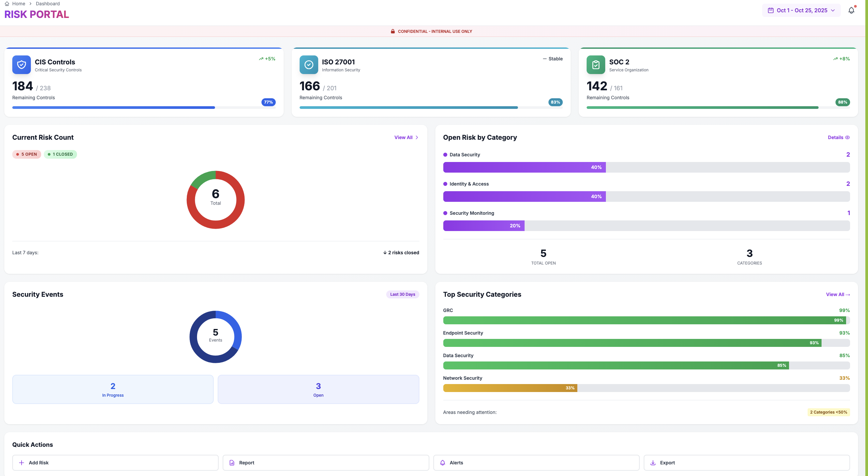
Task: Open View All in Top Security Categories
Action: [x=838, y=295]
